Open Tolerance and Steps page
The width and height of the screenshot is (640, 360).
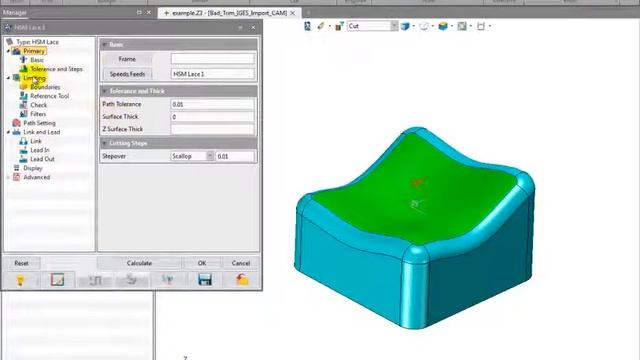56,69
